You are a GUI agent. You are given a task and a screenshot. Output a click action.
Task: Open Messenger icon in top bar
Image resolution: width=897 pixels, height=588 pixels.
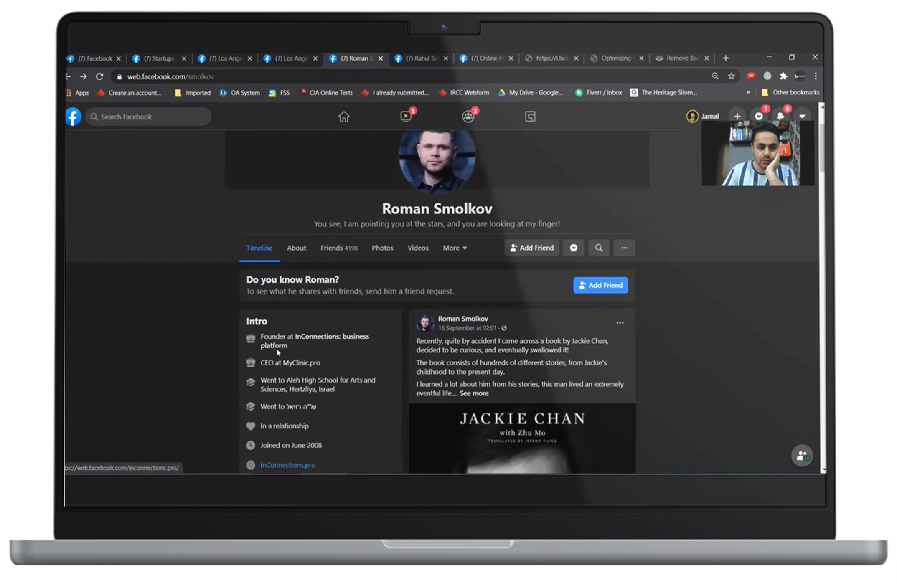pyautogui.click(x=759, y=117)
